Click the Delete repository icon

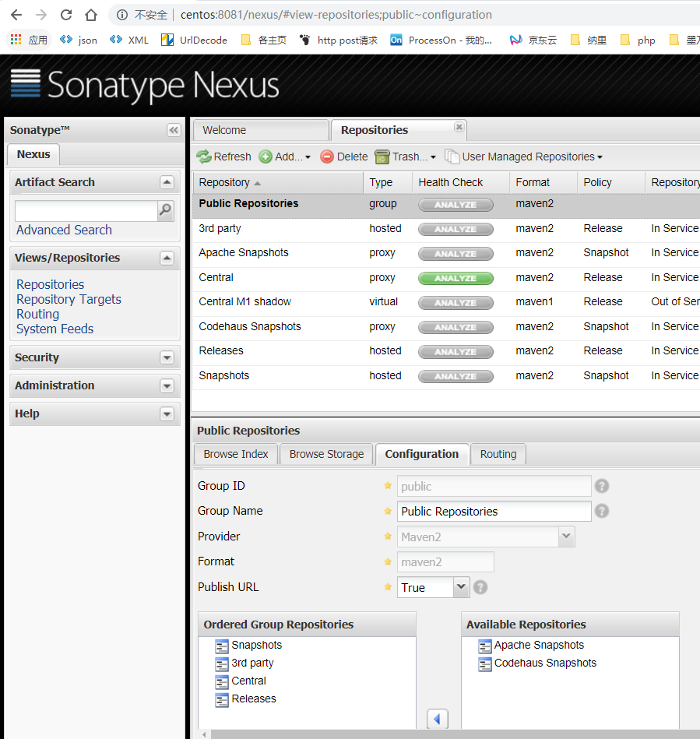pyautogui.click(x=327, y=157)
